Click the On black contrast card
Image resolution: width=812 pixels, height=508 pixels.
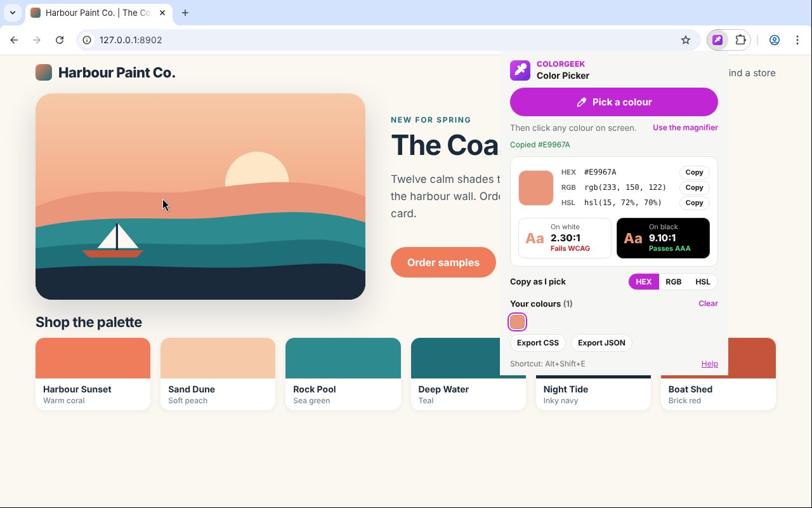pos(663,238)
